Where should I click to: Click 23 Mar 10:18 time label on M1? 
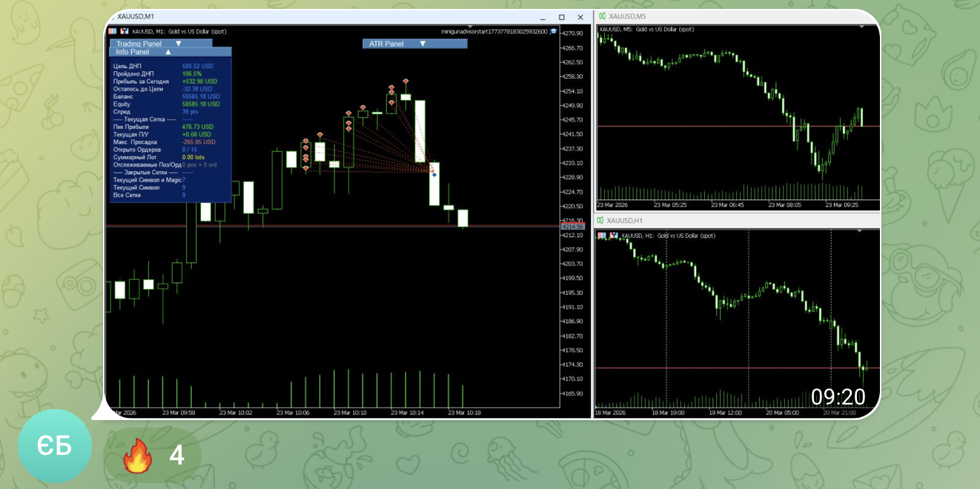(x=465, y=413)
